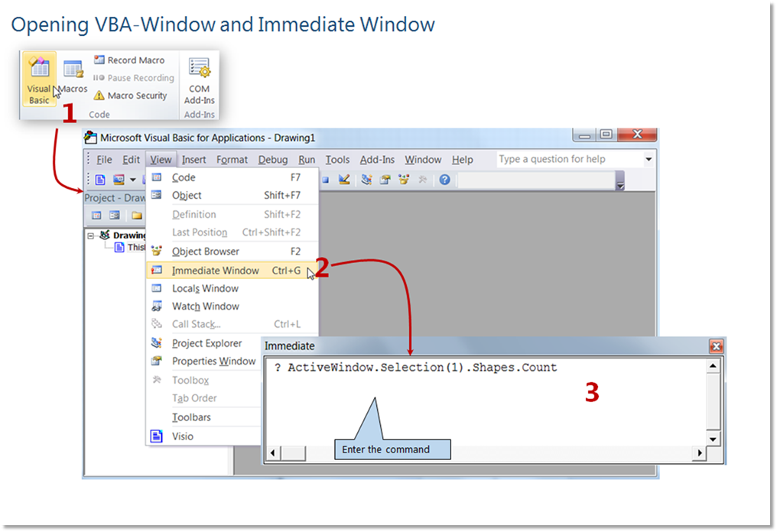This screenshot has width=777, height=532.
Task: Click View Code icon in Project panel
Action: 96,215
